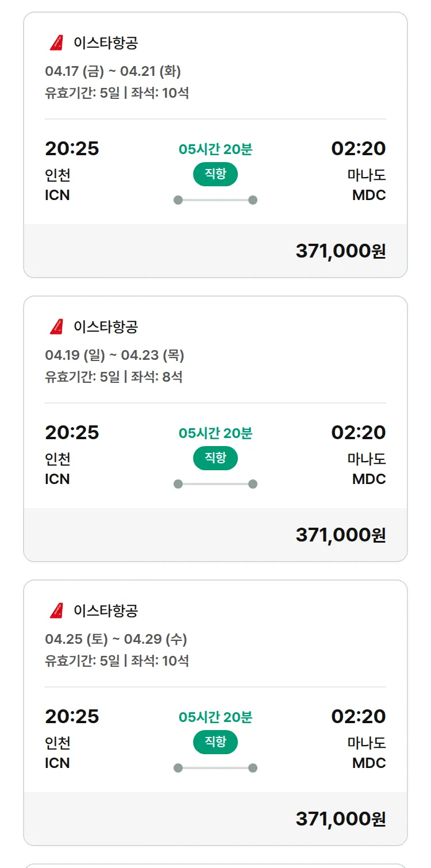
Task: Click the 20:25 departure time on the 04.17 flight
Action: pyautogui.click(x=72, y=149)
